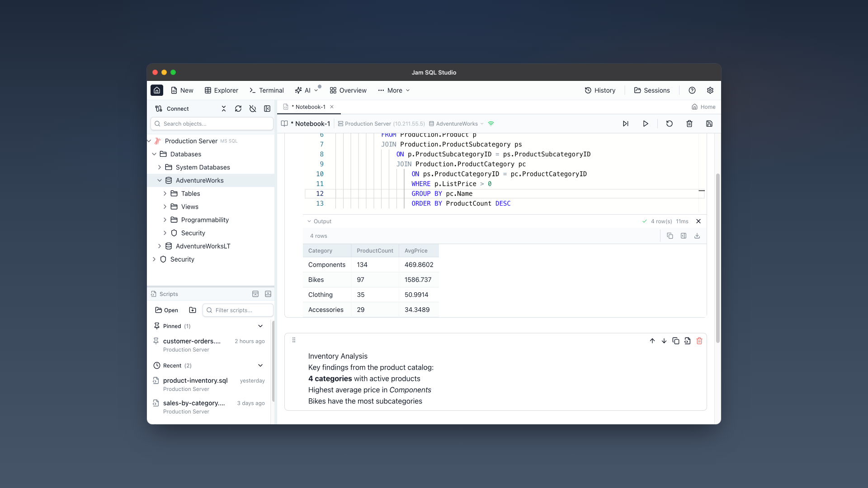This screenshot has width=868, height=488.
Task: Collapse the Recent scripts section
Action: coord(260,366)
